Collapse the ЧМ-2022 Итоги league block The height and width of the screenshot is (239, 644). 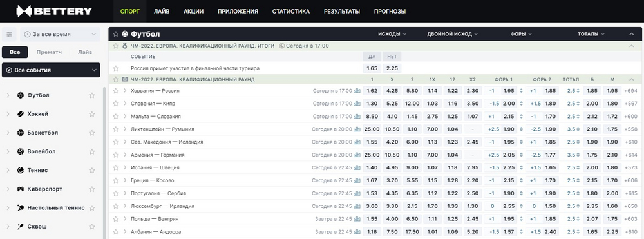click(632, 46)
